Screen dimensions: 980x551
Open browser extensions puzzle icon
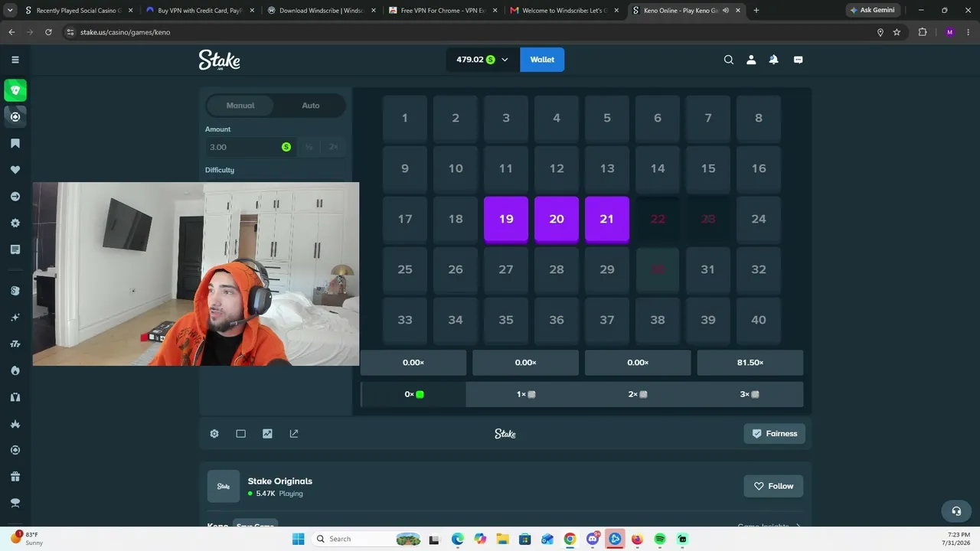click(x=922, y=32)
